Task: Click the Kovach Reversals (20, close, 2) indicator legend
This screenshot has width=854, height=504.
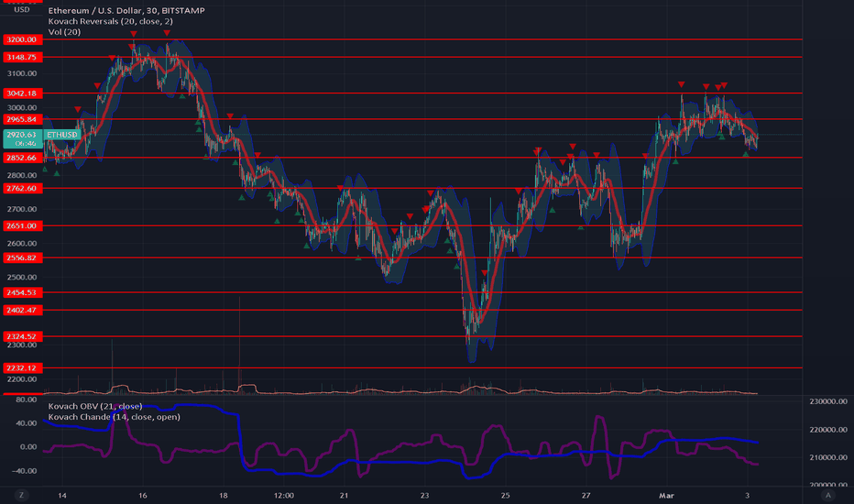Action: [111, 21]
